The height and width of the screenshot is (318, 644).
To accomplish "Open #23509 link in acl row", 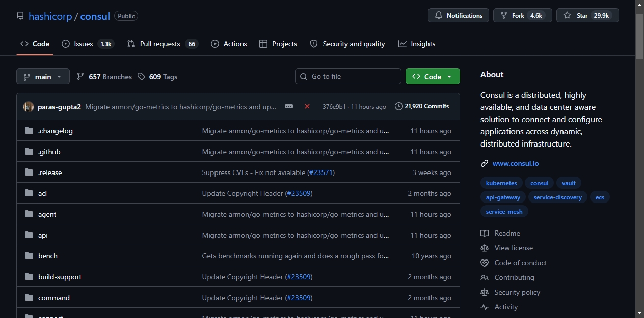I will 299,193.
